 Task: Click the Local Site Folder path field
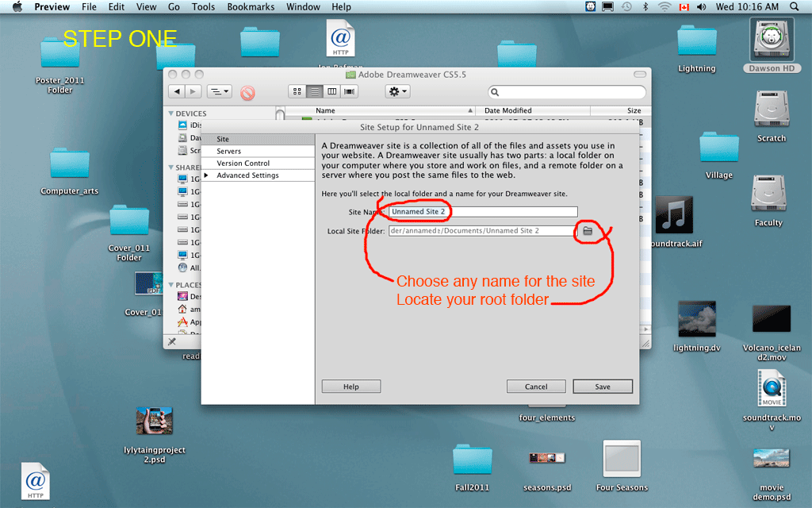click(x=482, y=231)
